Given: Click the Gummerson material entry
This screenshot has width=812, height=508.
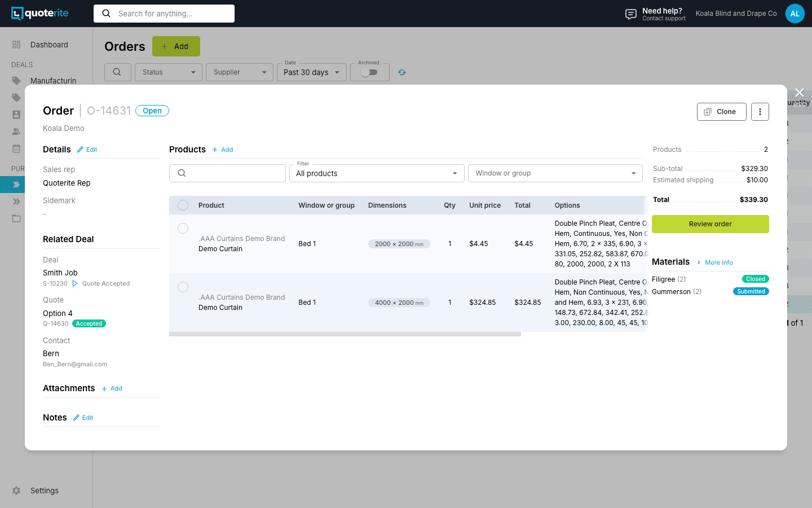Looking at the screenshot, I should [677, 292].
